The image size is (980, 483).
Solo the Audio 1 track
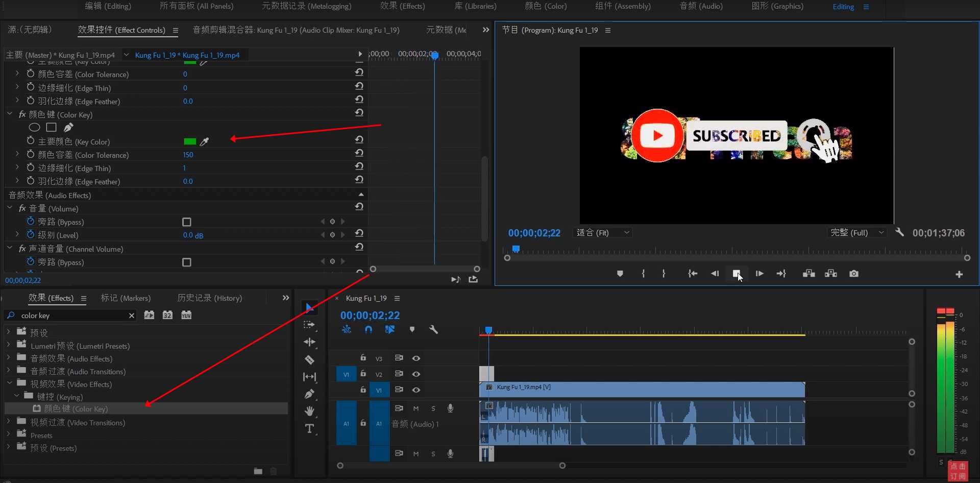pos(433,408)
